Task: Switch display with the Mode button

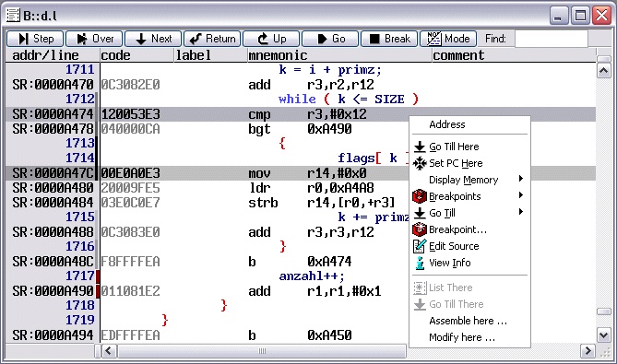Action: click(x=448, y=39)
